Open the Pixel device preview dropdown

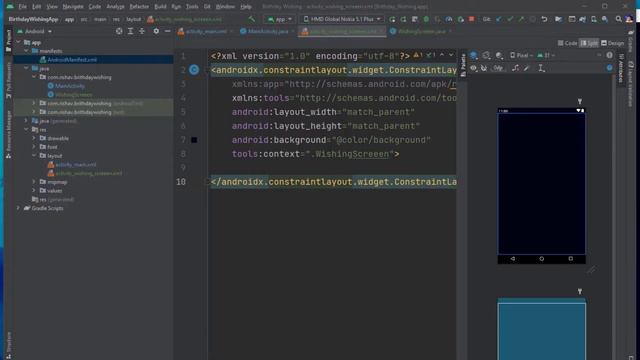pyautogui.click(x=522, y=55)
